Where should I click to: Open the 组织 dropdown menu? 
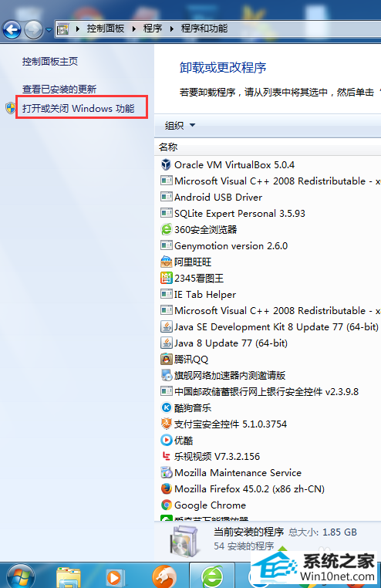point(180,125)
